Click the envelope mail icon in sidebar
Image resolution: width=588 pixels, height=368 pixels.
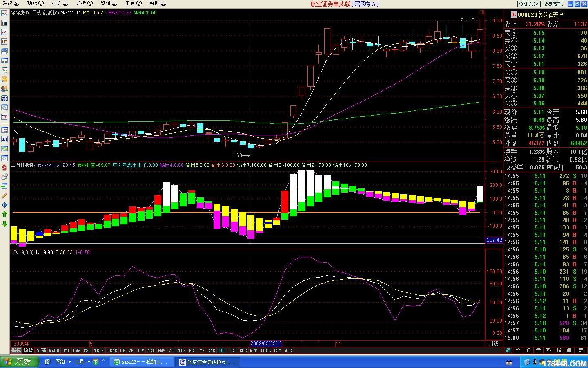[4, 79]
